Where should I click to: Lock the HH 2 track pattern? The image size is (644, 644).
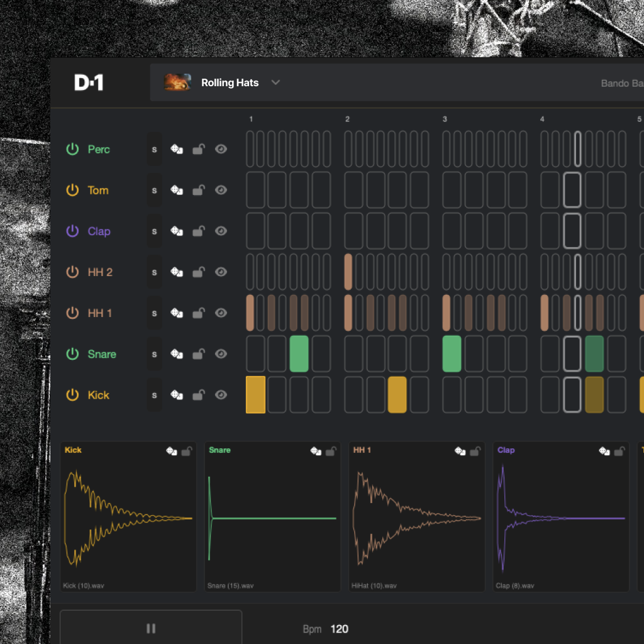click(198, 272)
